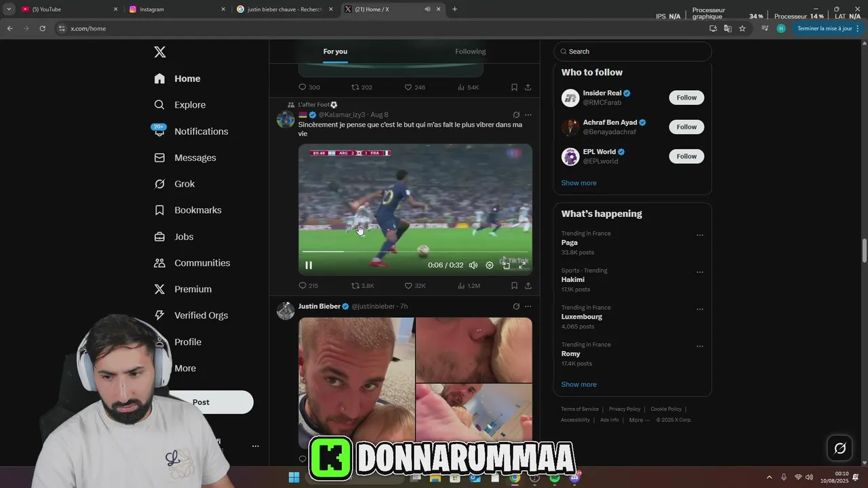Open Privacy Policy footer link

tap(625, 409)
